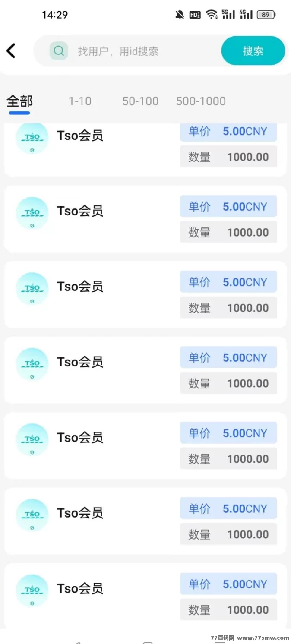Screen dimensions: 291x644
Task: Tap the back arrow icon
Action: (11, 51)
